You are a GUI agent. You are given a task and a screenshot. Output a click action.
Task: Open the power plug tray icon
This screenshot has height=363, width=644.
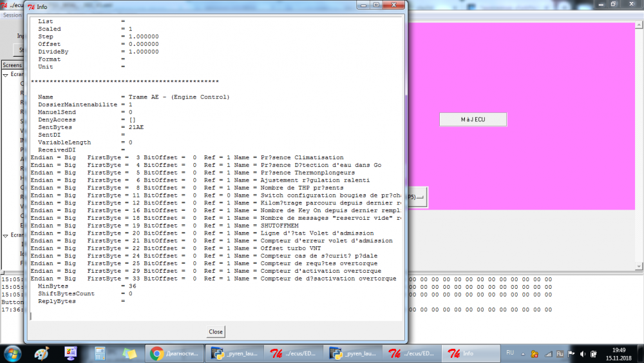click(x=594, y=354)
